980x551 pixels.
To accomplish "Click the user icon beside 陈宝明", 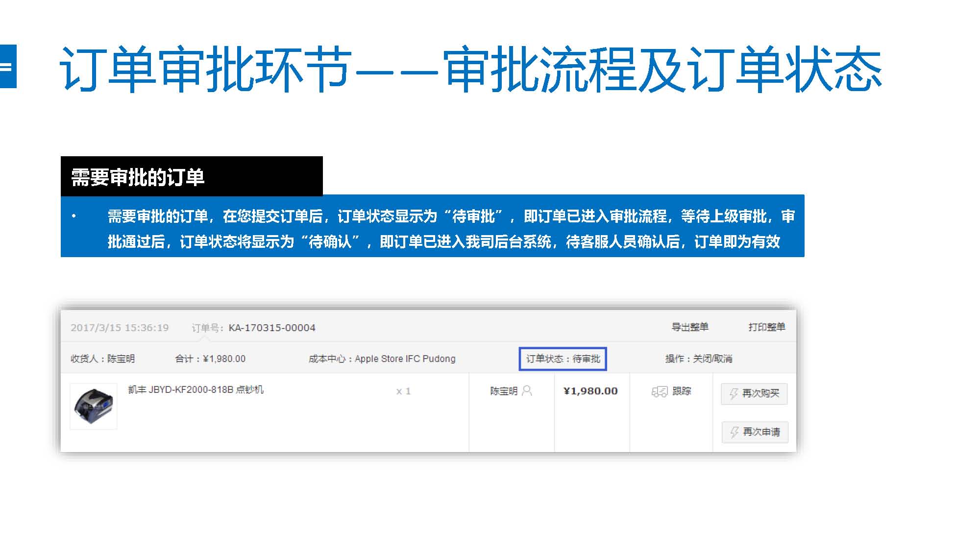I will click(527, 390).
